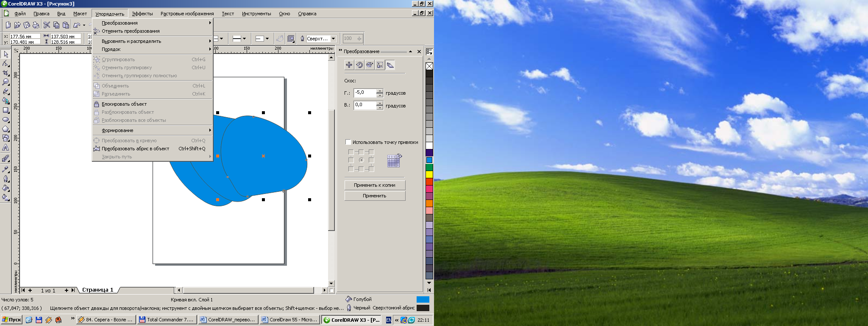Open Rotate tab in Transformation docker
The image size is (868, 326).
[x=359, y=65]
